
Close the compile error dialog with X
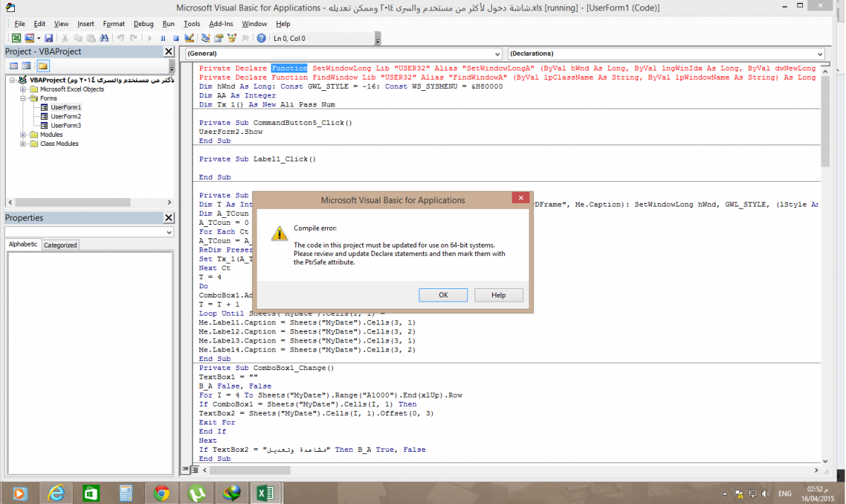[x=520, y=199]
